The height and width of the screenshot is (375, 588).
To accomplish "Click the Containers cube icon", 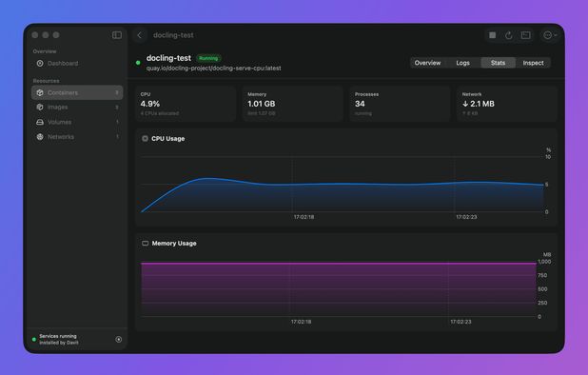I will click(40, 92).
